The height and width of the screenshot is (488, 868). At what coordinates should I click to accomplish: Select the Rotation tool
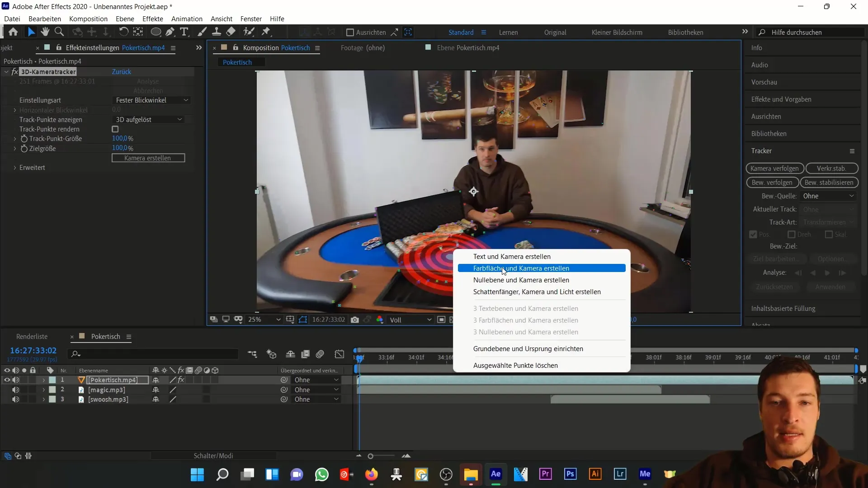pyautogui.click(x=123, y=32)
